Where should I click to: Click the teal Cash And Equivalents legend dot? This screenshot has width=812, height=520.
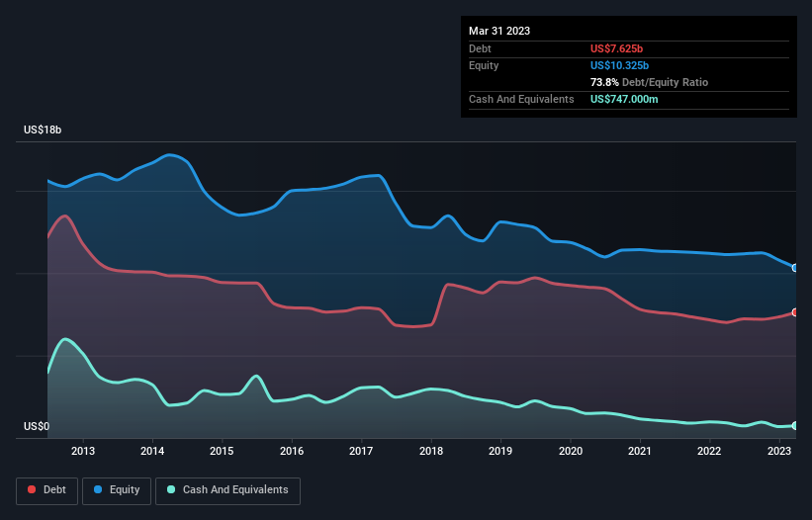coord(171,489)
